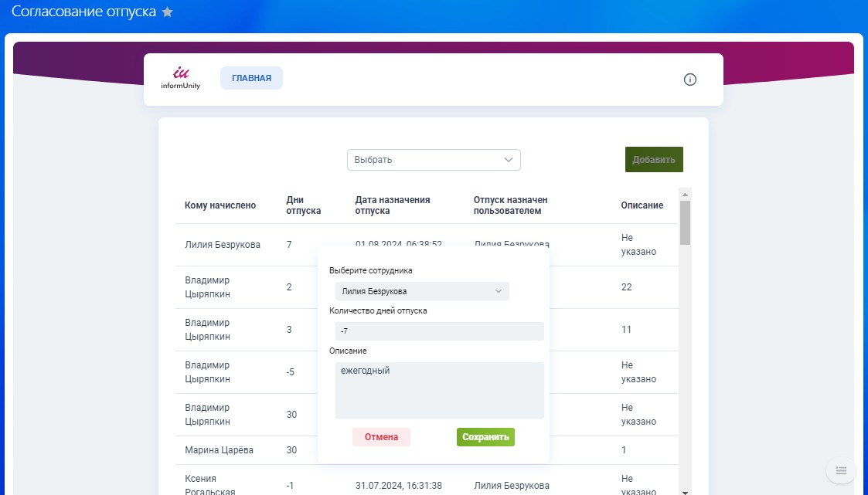Focus the vacation days field containing -7

439,331
